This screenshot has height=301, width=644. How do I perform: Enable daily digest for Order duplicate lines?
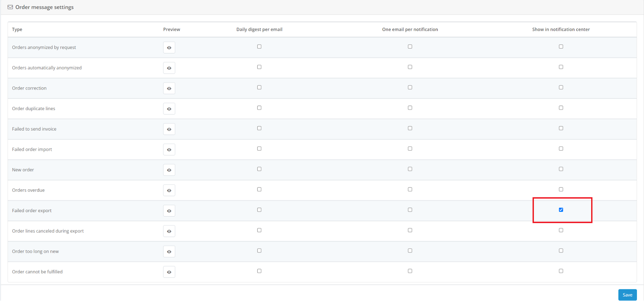(259, 108)
